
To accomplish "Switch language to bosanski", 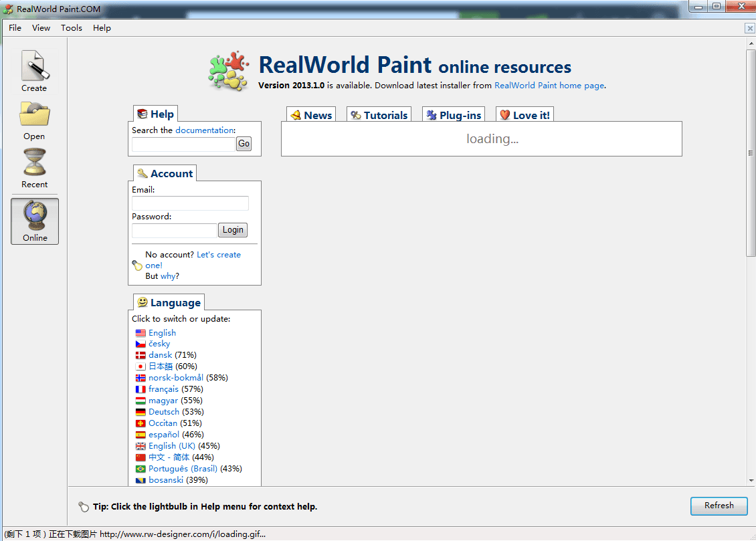I will [166, 480].
